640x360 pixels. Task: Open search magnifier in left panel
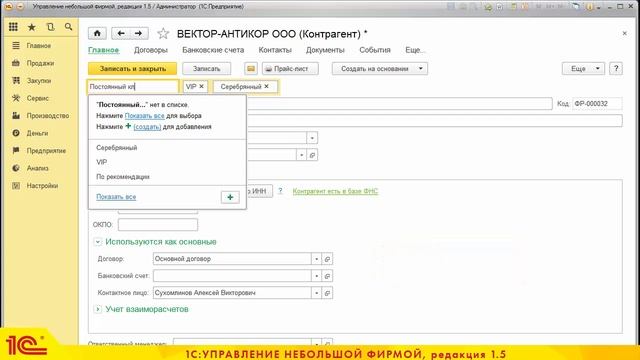68,27
